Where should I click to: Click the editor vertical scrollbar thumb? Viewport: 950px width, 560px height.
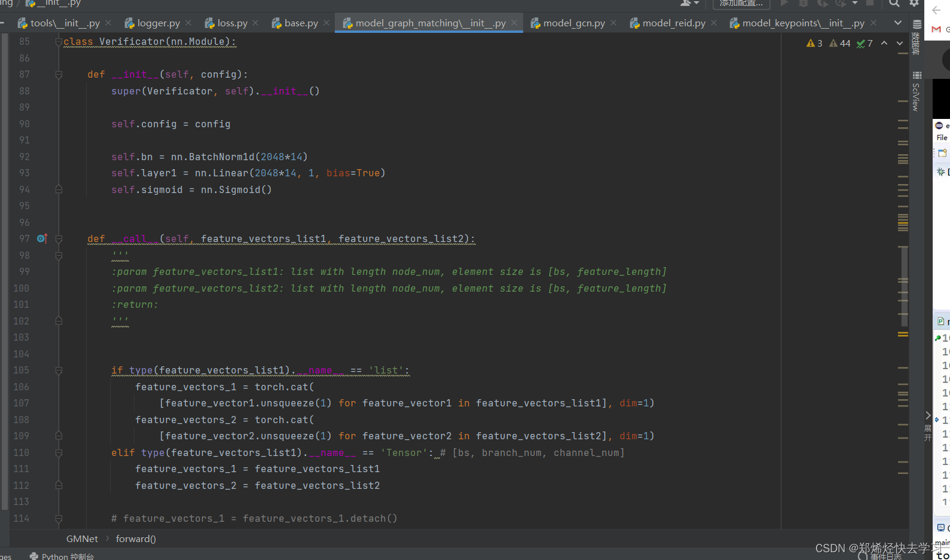tap(904, 287)
